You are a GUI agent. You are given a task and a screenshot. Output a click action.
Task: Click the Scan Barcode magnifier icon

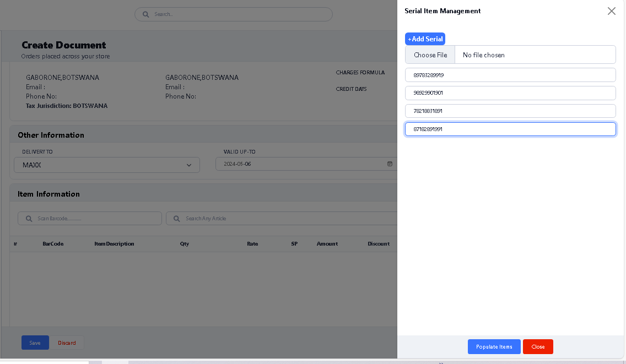pos(28,219)
